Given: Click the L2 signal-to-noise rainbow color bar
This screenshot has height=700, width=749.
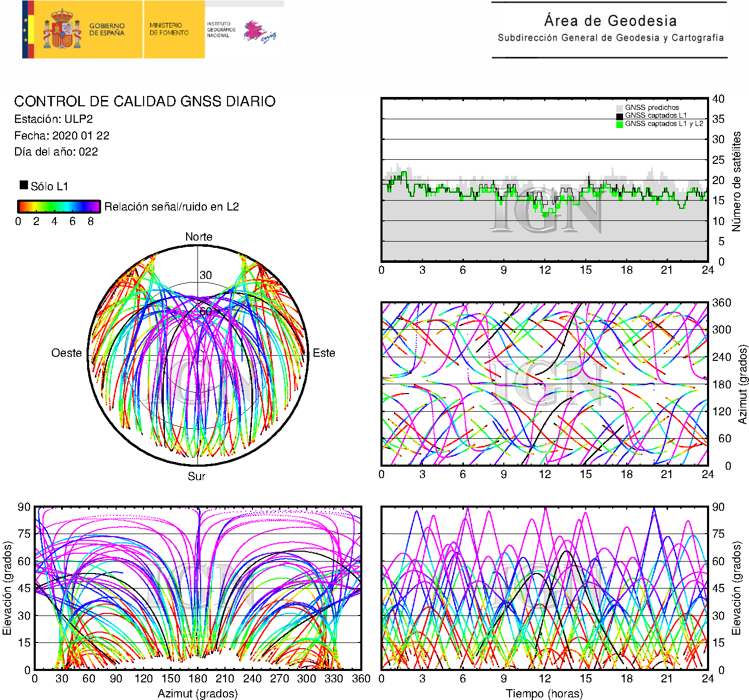Looking at the screenshot, I should (x=59, y=206).
